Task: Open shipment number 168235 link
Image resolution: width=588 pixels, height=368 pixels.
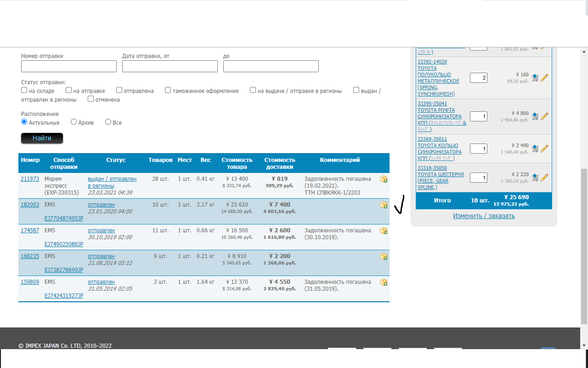Action: [x=30, y=256]
